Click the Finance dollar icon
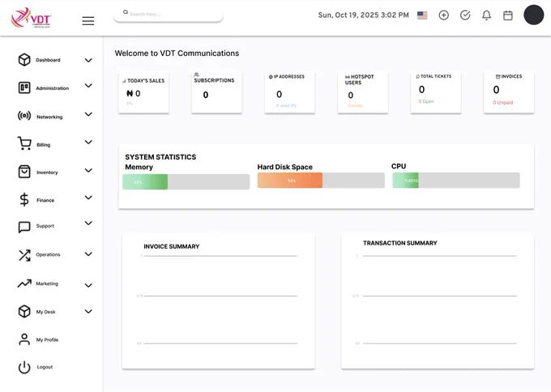This screenshot has width=551, height=392. 24,199
